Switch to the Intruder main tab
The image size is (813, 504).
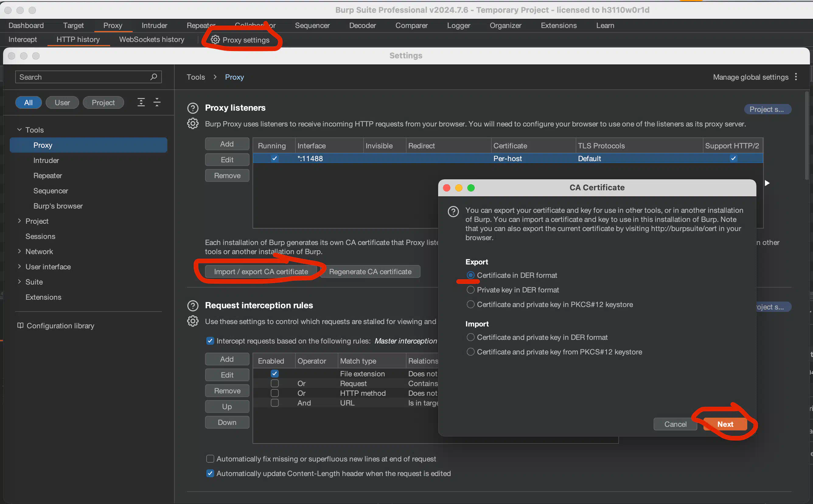coord(154,25)
